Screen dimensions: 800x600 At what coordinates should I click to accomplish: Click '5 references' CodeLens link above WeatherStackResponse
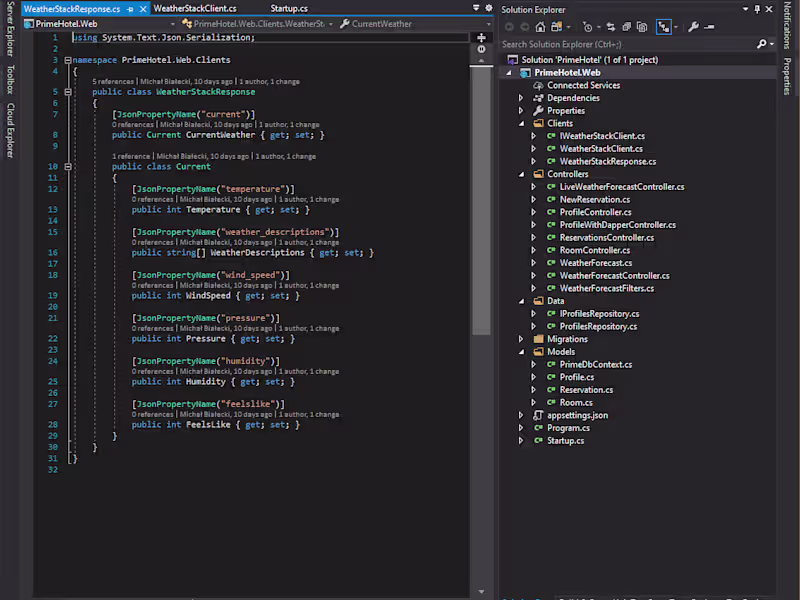[x=113, y=81]
